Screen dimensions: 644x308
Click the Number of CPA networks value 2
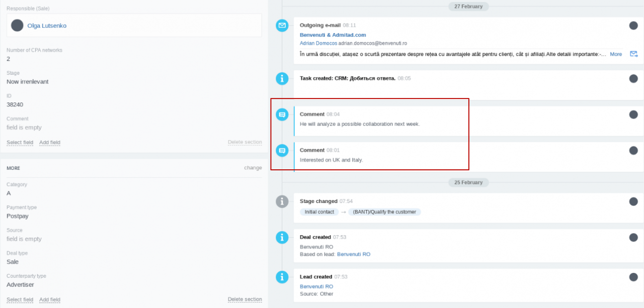pyautogui.click(x=8, y=59)
